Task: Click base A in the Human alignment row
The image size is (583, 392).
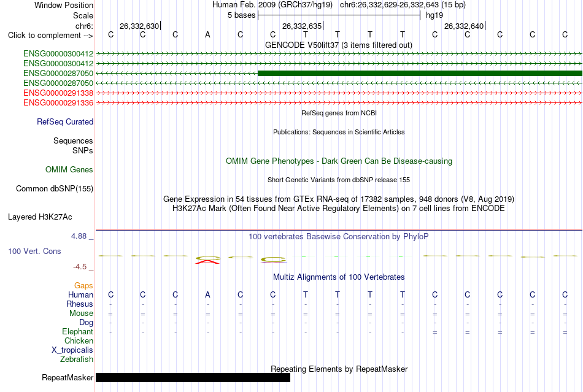Action: pyautogui.click(x=207, y=294)
